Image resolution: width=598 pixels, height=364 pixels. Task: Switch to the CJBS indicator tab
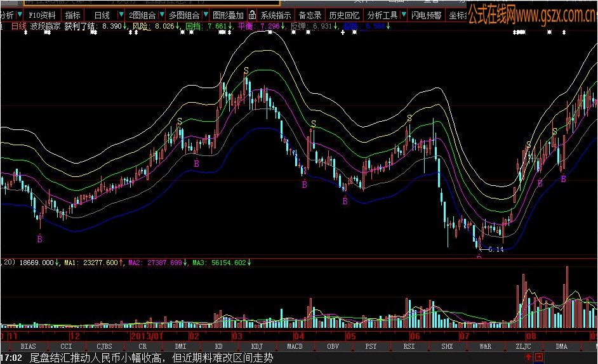tap(104, 346)
